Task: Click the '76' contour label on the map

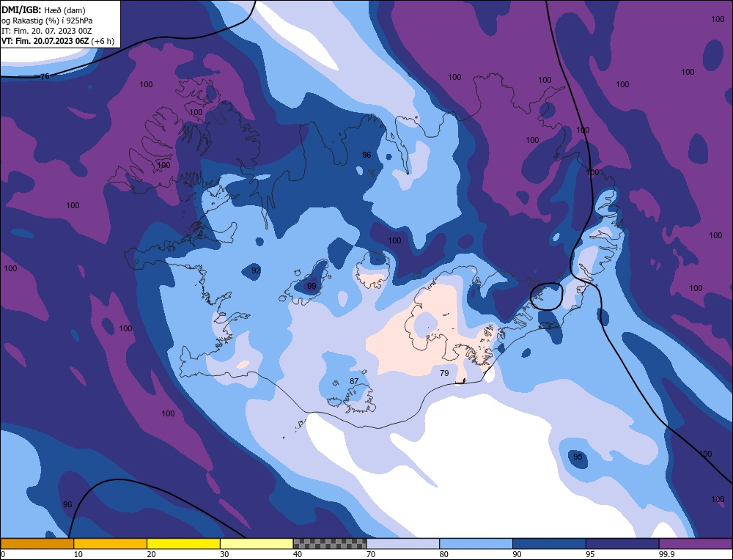Action: (45, 76)
